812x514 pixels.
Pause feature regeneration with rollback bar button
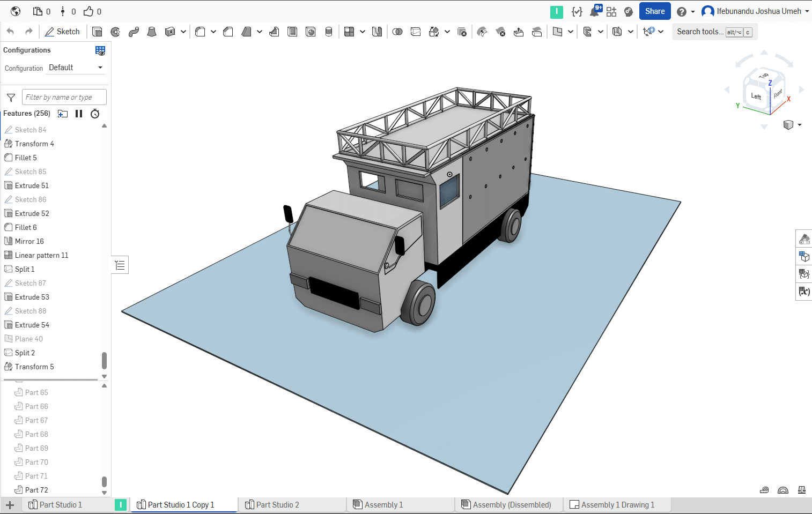click(x=79, y=114)
